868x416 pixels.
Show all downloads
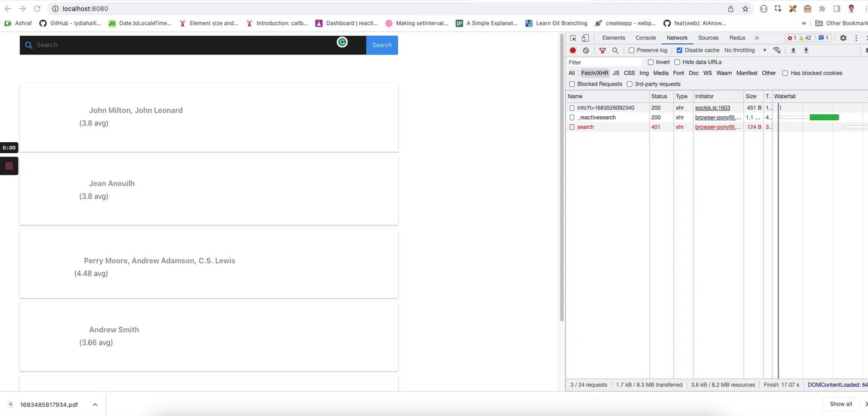coord(841,404)
